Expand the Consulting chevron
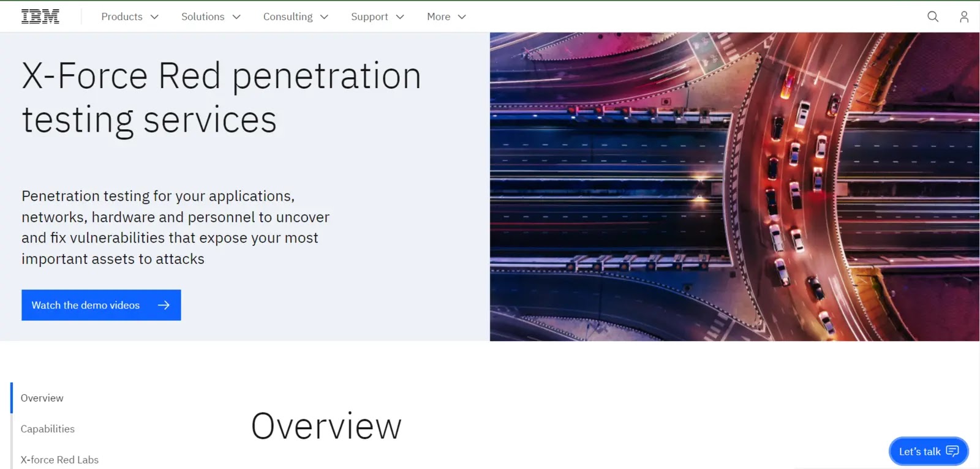The image size is (980, 469). pyautogui.click(x=325, y=17)
